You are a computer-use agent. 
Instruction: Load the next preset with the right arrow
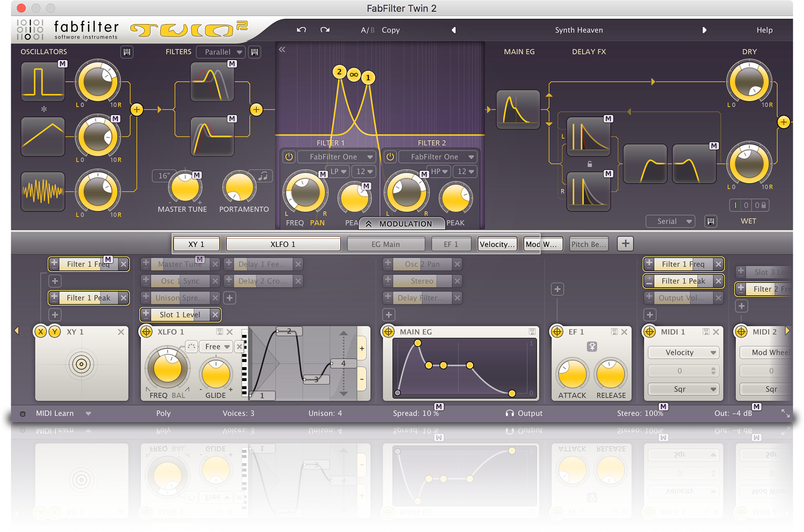(705, 30)
